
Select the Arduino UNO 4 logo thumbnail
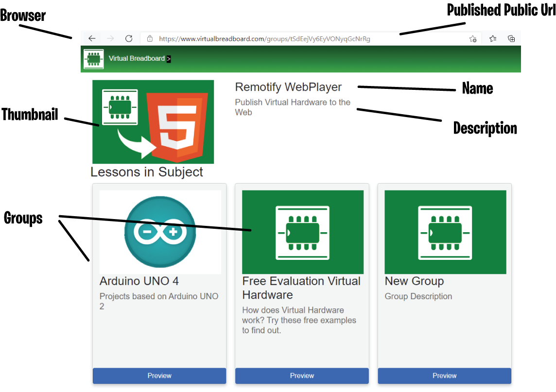(160, 232)
